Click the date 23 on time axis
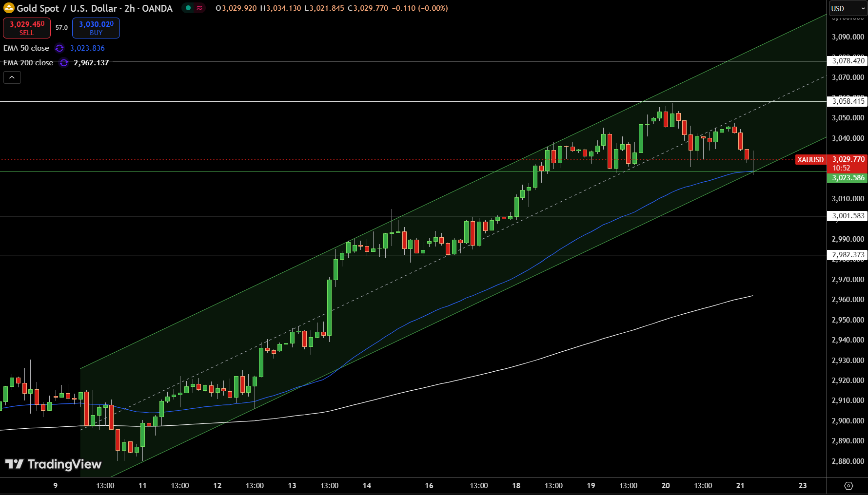Screen dimensions: 868x495 [803, 486]
